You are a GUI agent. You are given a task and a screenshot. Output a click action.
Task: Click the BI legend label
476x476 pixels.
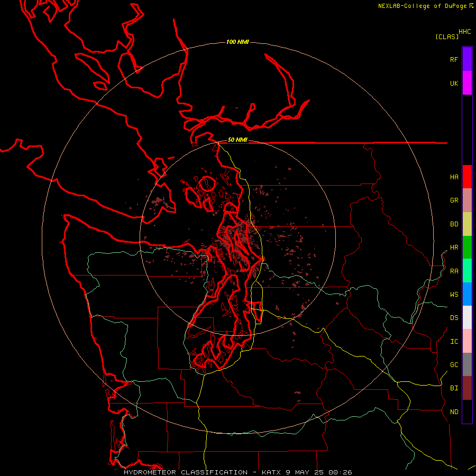[x=454, y=388]
